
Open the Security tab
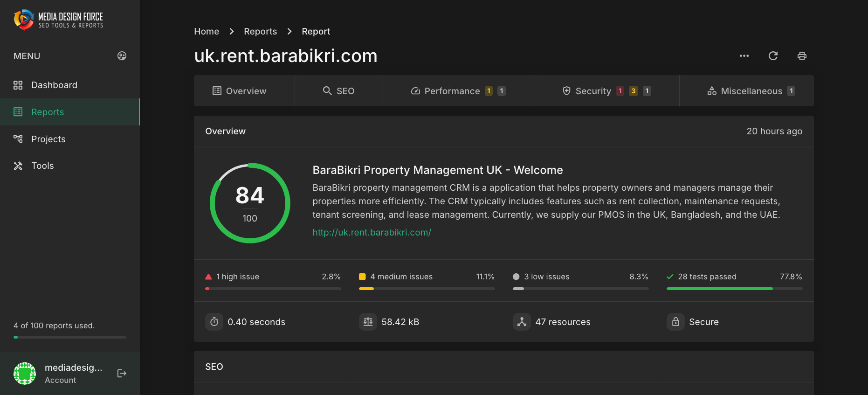click(606, 91)
